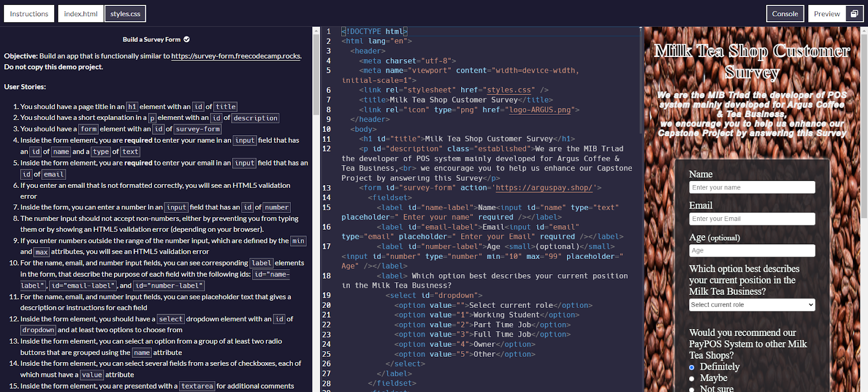Click line number 10 in the editor
This screenshot has height=392, width=868.
pyautogui.click(x=327, y=129)
